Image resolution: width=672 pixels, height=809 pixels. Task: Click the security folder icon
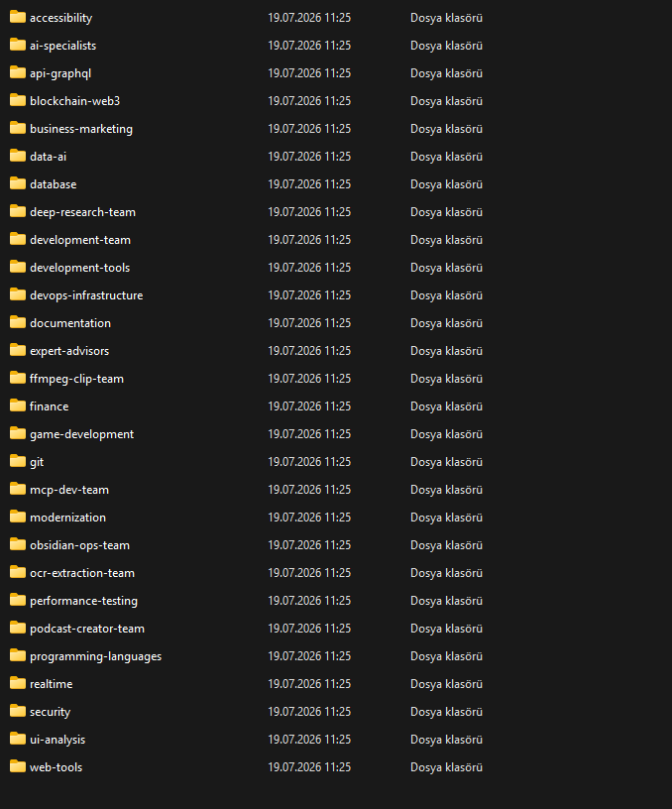tap(18, 712)
